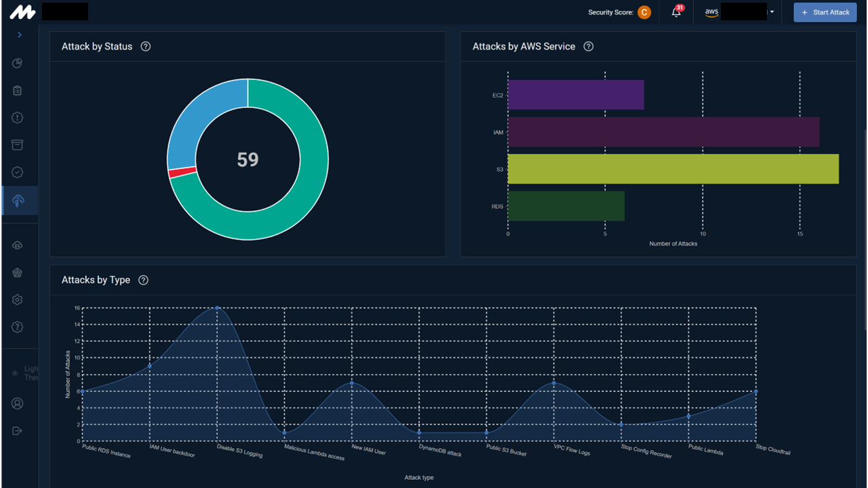Open the clipboard report sidebar icon

tap(18, 90)
